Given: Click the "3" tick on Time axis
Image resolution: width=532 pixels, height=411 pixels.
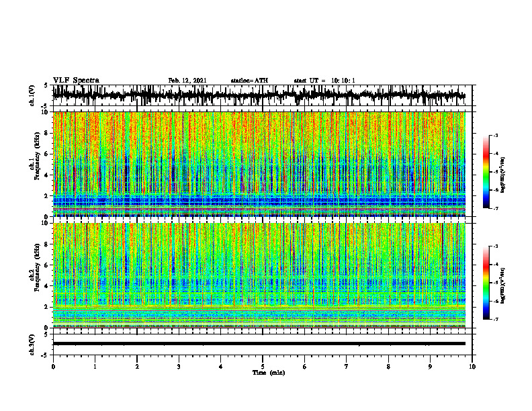Looking at the screenshot, I should pyautogui.click(x=179, y=367).
